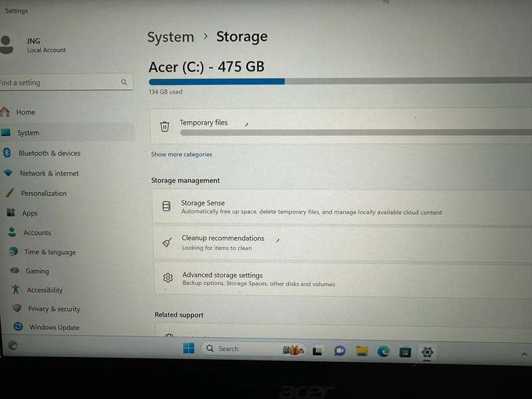Show hidden tray icons chevron
532x399 pixels.
(x=524, y=354)
